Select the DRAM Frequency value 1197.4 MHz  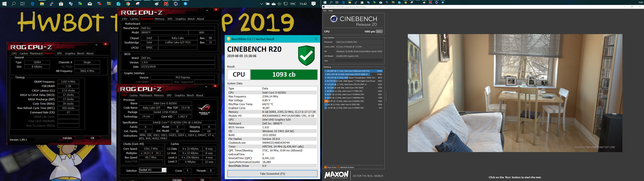68,81
